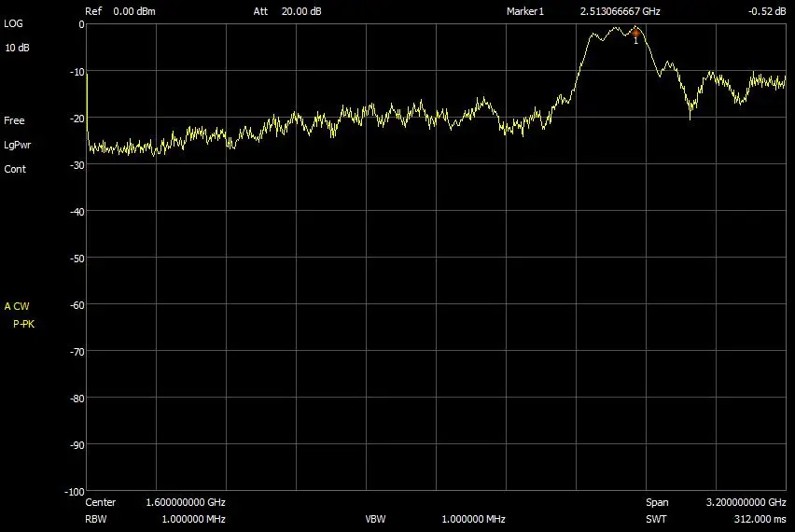Click the Marker1 label at top

pyautogui.click(x=524, y=11)
